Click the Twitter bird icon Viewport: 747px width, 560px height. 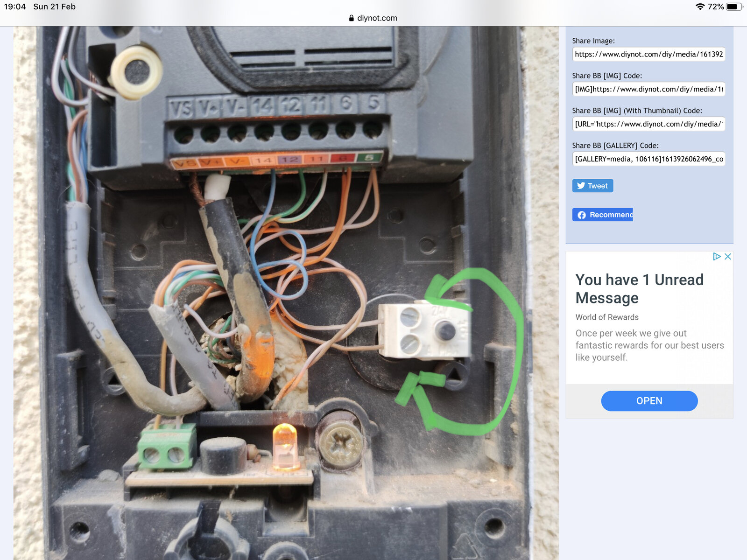tap(581, 186)
